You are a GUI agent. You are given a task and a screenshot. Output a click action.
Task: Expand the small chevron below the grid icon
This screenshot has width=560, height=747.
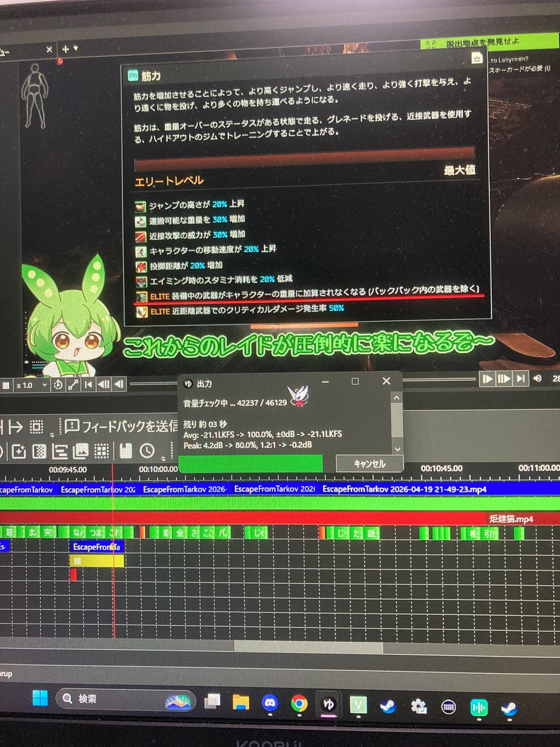point(52,434)
